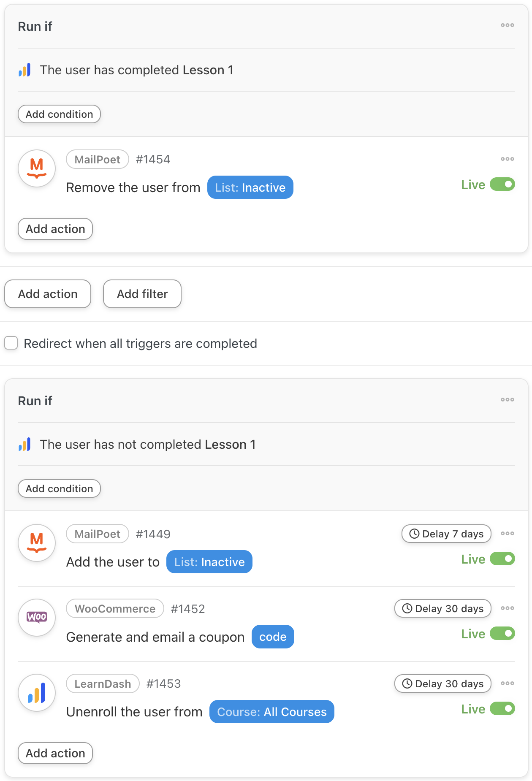Select the List: Inactive token in #1449

click(209, 562)
